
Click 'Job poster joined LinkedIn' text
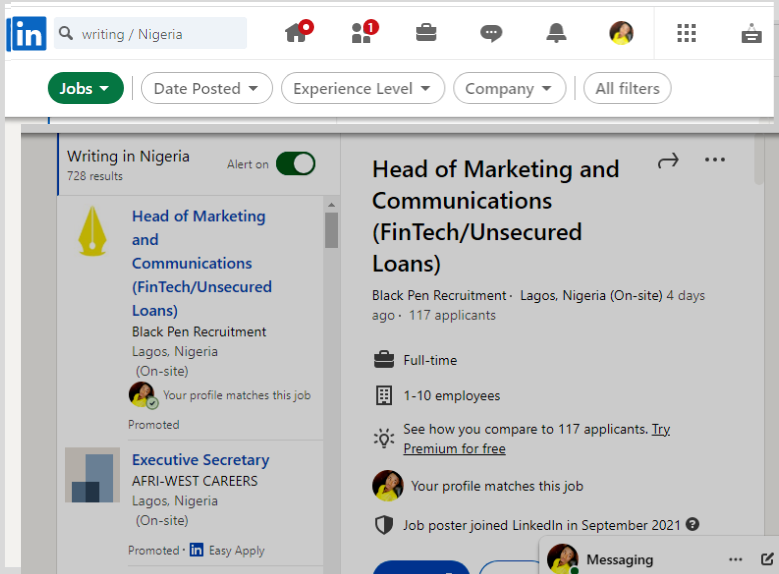(542, 525)
